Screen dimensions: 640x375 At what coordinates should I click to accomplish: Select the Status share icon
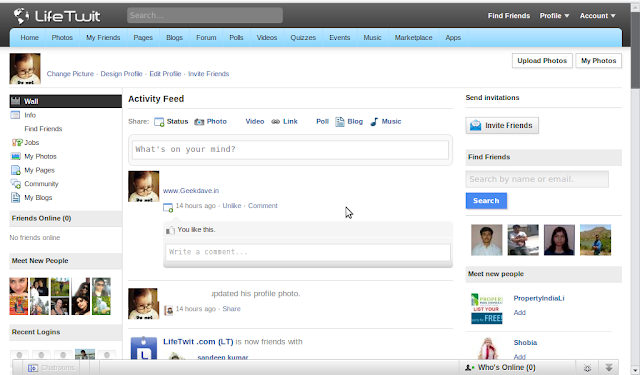click(x=159, y=122)
